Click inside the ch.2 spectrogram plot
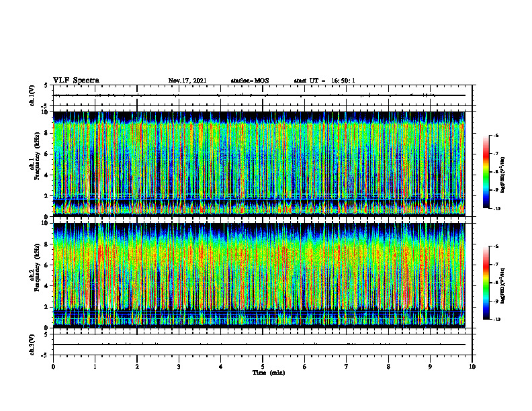The height and width of the screenshot is (411, 532). coord(259,275)
